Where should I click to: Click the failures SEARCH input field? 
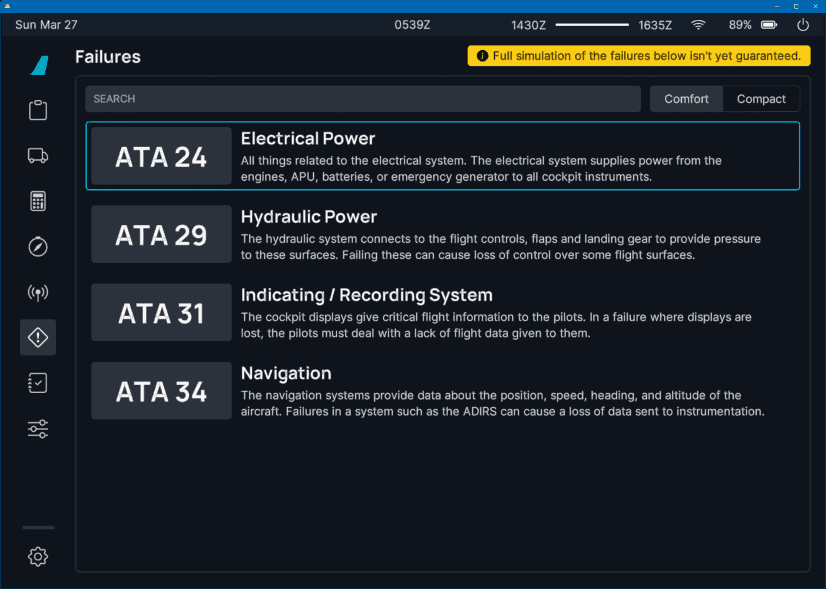[362, 99]
